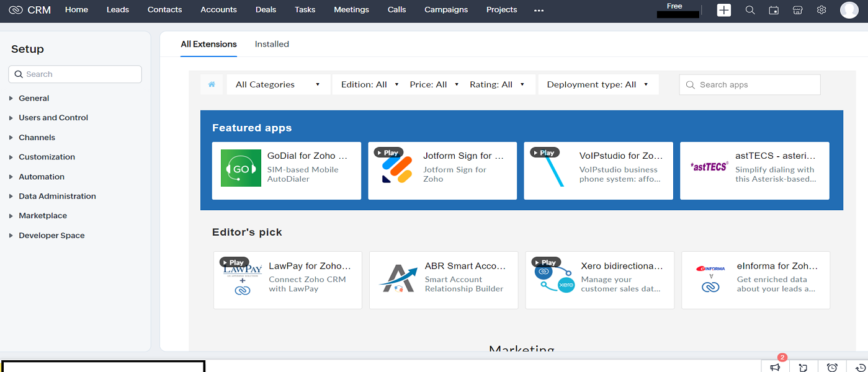Image resolution: width=868 pixels, height=372 pixels.
Task: Open the top bar search icon
Action: pyautogui.click(x=750, y=10)
